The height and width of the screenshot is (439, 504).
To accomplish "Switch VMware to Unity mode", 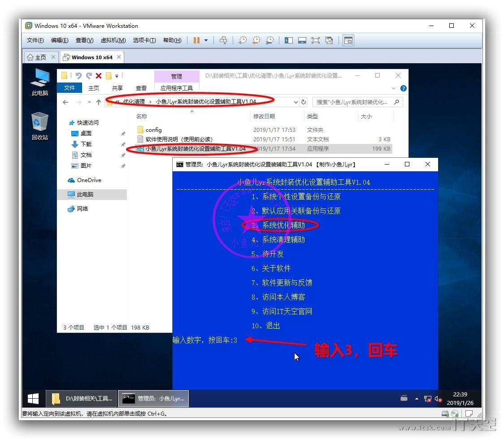I will [x=329, y=40].
